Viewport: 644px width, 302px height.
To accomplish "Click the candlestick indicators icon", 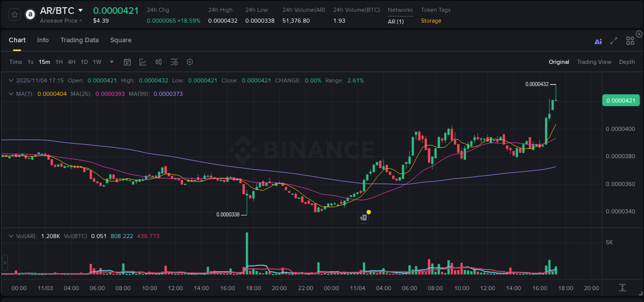I will click(x=158, y=61).
